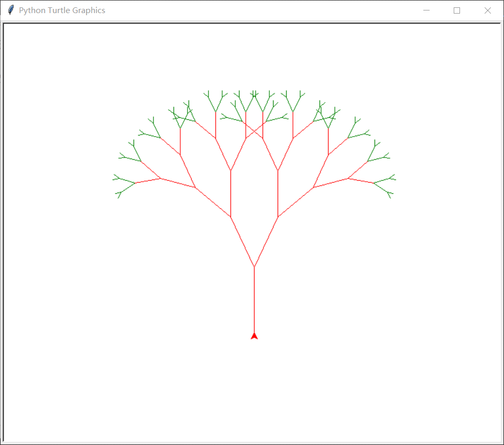Minimize the Python Turtle Graphics window
The image size is (504, 445).
point(426,10)
